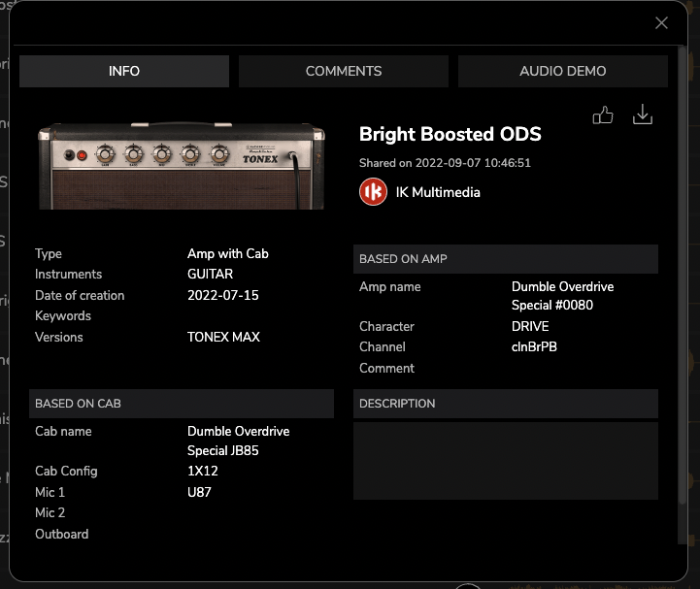
Task: Click the Dumble Overdrive Special JB85 cab name
Action: pos(238,441)
